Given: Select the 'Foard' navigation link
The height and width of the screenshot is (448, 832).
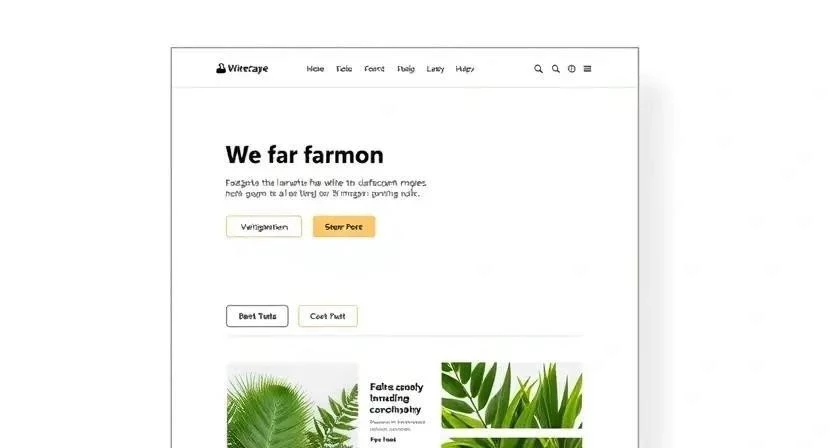Looking at the screenshot, I should pyautogui.click(x=374, y=69).
